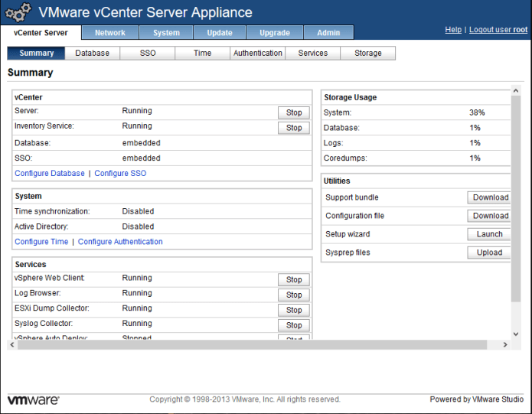
Task: Stop the Inventory Service
Action: (294, 128)
